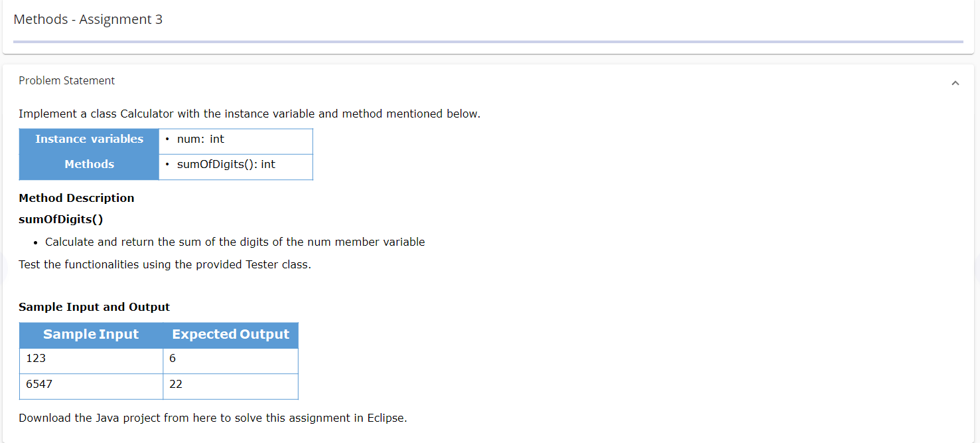Click the expected output value 22
This screenshot has width=980, height=443.
pos(175,384)
